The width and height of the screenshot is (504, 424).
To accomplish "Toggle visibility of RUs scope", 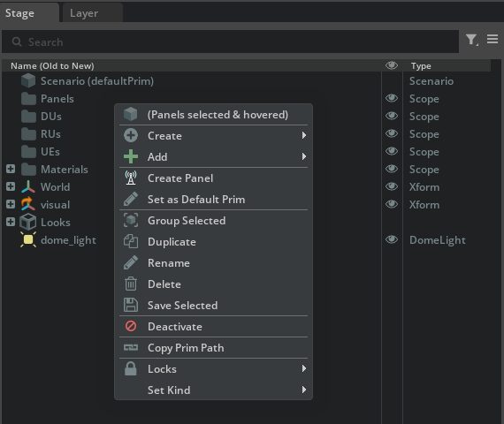I will tap(392, 133).
